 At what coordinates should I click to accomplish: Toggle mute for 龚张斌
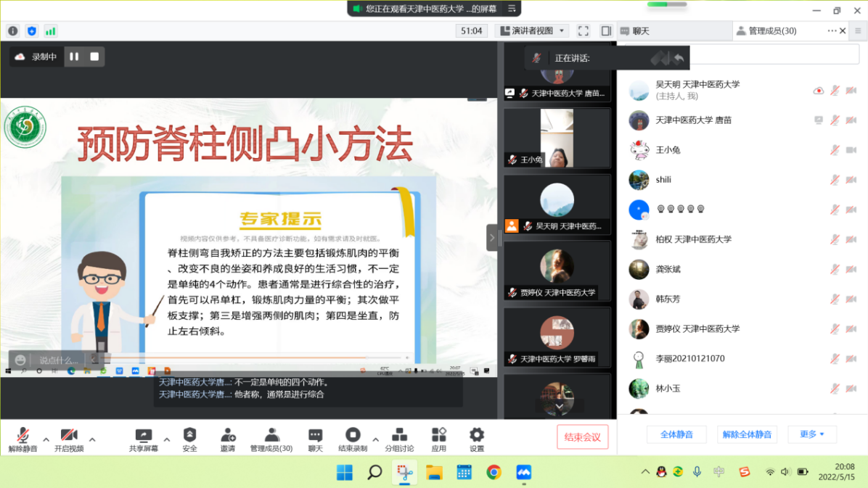pos(835,270)
